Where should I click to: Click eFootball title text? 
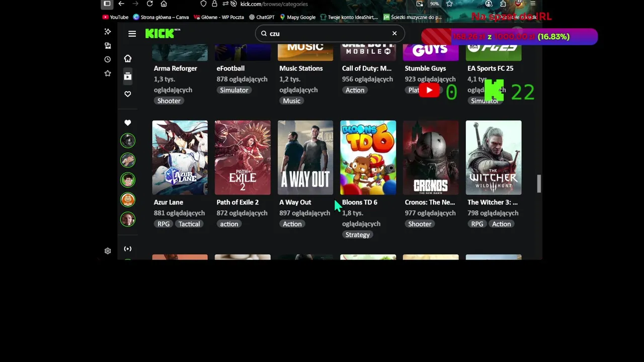230,68
